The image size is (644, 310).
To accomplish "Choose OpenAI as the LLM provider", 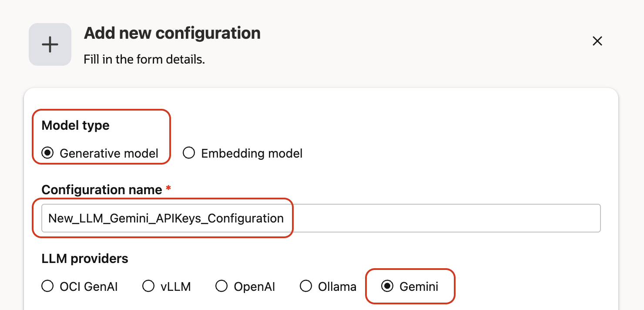I will pos(221,286).
